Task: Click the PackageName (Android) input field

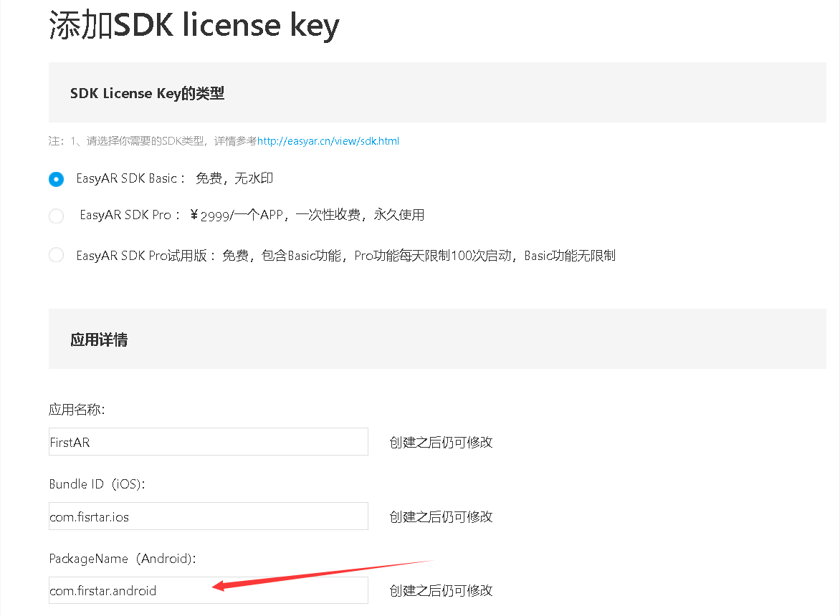Action: 208,590
